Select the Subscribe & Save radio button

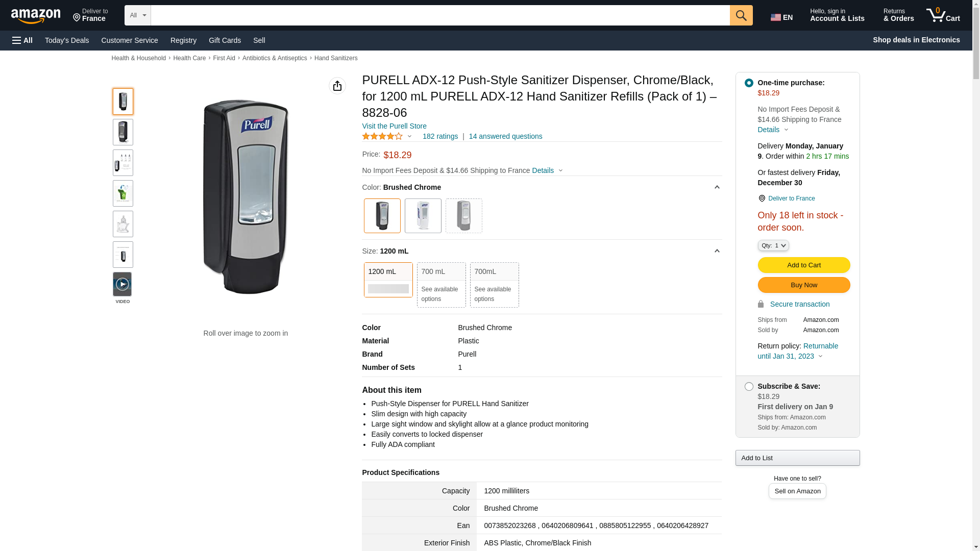pos(749,387)
